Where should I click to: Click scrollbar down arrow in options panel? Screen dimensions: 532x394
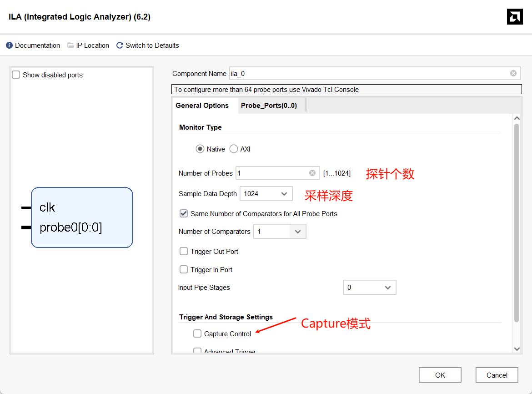[x=516, y=349]
